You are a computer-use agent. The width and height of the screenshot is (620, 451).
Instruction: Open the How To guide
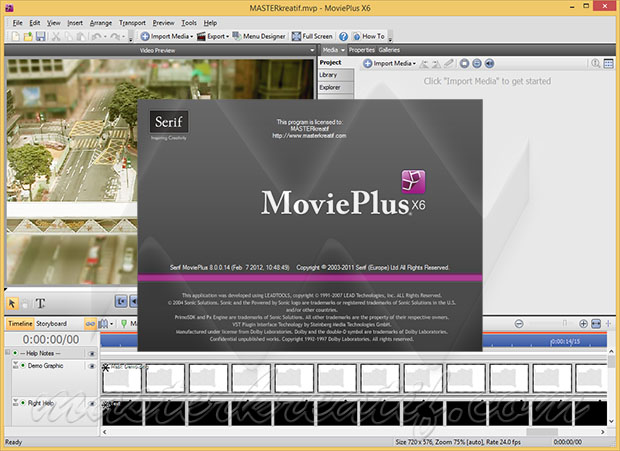click(369, 36)
